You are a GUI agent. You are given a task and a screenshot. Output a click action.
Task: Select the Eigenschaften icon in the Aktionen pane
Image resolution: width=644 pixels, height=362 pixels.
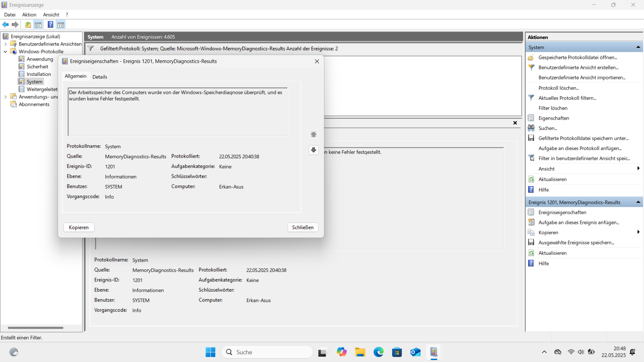coord(532,118)
